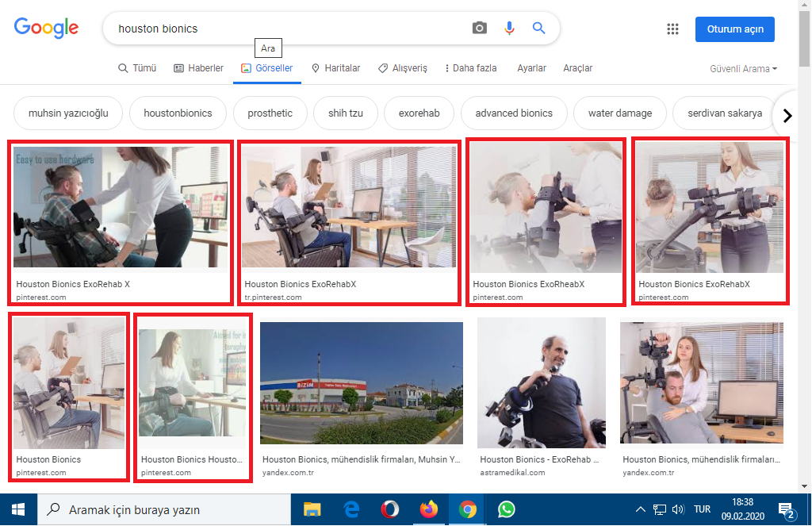Select the exorehab suggestion chip
This screenshot has height=526, width=812.
click(x=419, y=113)
